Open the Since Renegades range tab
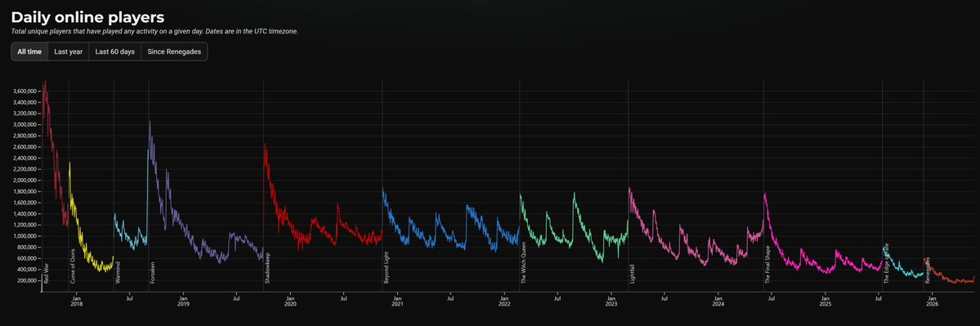980x326 pixels. [174, 51]
